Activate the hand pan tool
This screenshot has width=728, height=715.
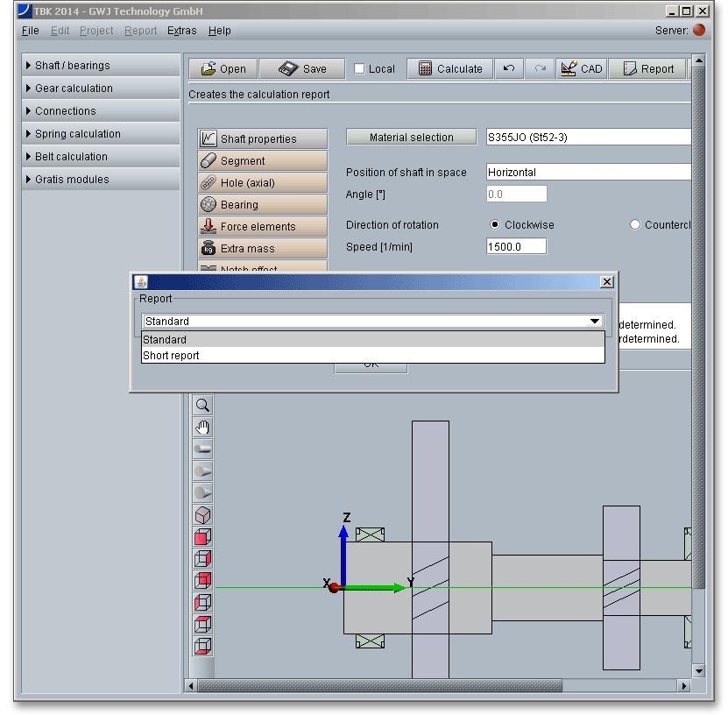coord(202,428)
